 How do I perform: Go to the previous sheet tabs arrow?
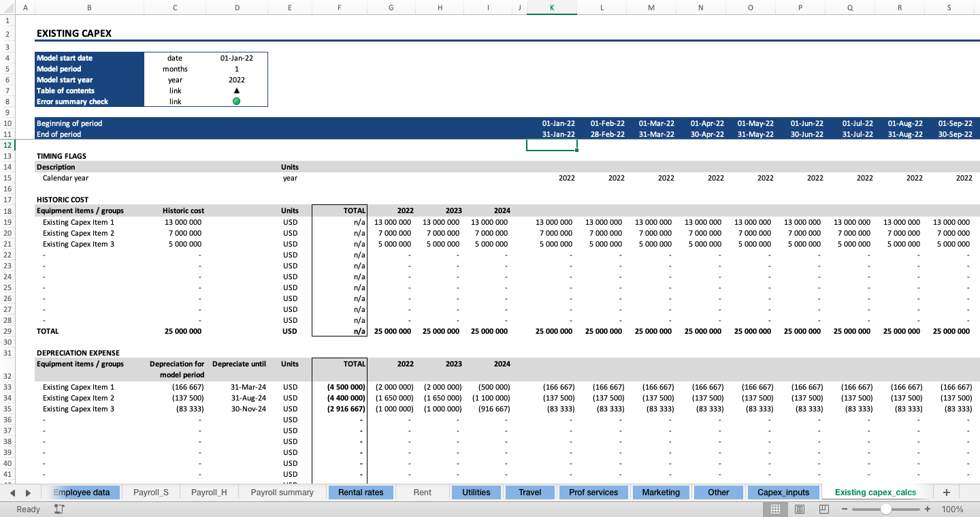(x=12, y=492)
